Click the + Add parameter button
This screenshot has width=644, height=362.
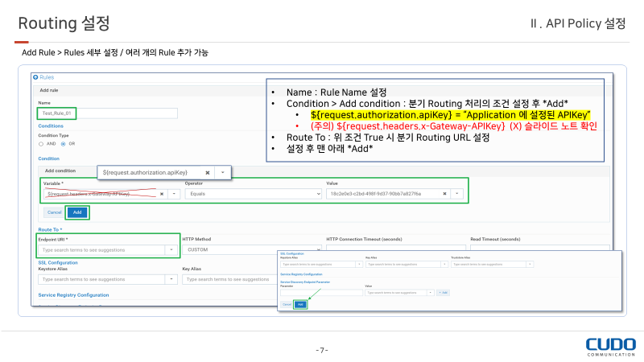pyautogui.click(x=443, y=293)
